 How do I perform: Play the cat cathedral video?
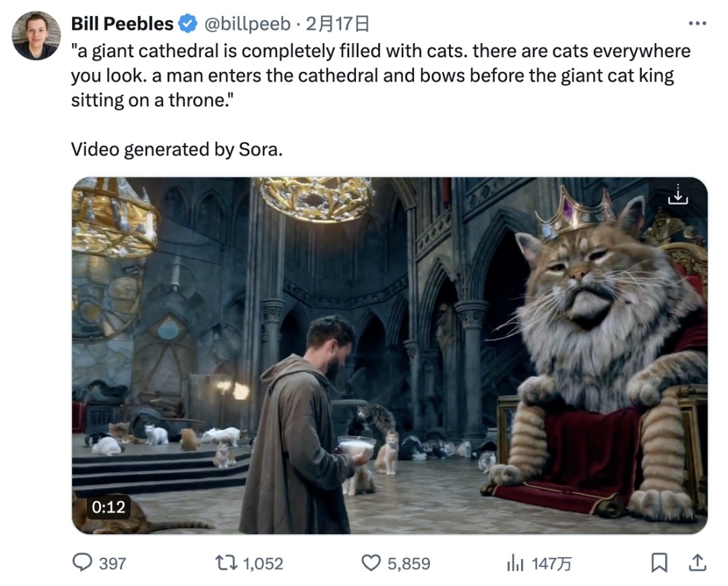[390, 355]
